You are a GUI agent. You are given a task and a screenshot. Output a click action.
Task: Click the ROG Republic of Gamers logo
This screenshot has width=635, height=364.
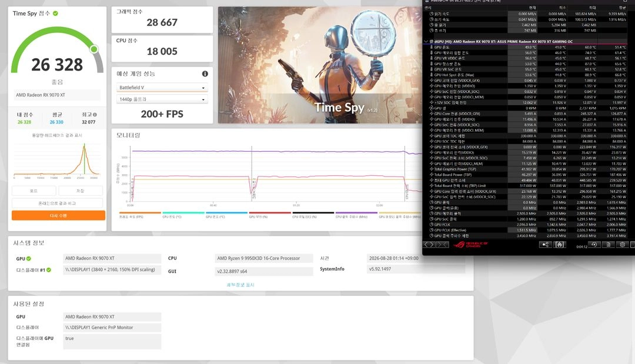(470, 245)
